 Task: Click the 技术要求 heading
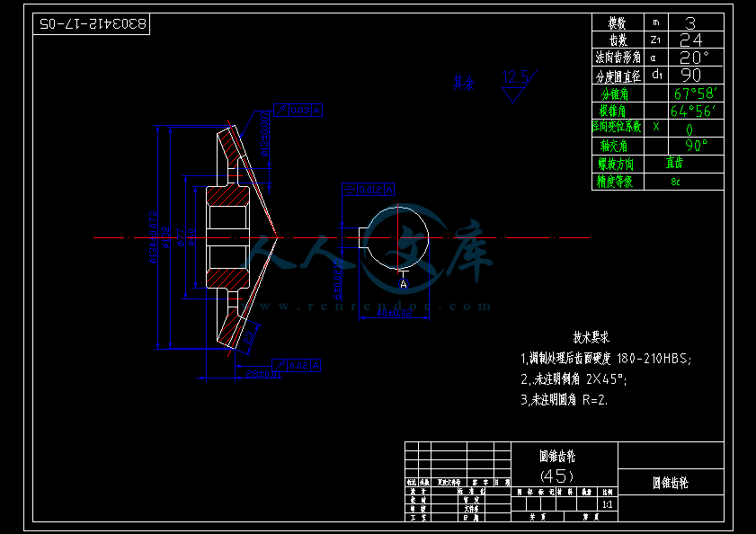591,337
